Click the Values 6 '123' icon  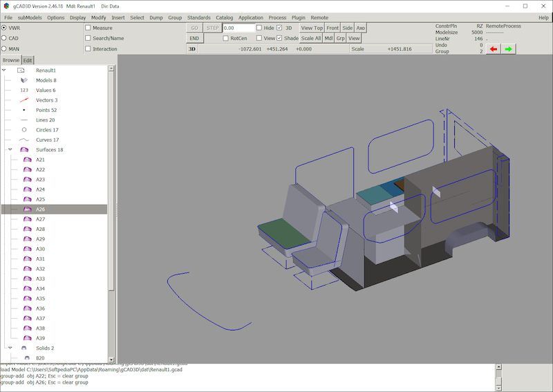(x=24, y=91)
